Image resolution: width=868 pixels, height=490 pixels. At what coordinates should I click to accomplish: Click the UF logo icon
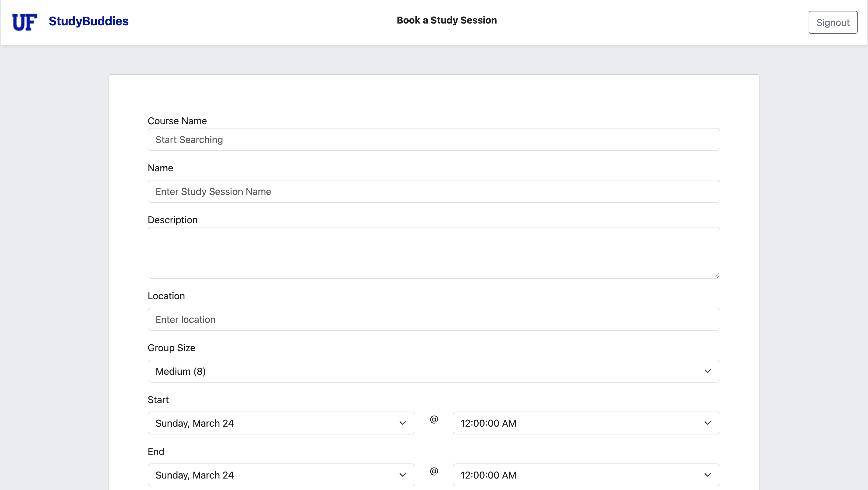tap(25, 22)
